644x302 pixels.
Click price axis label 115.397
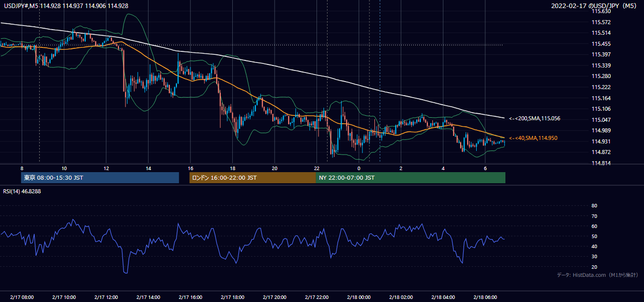601,55
